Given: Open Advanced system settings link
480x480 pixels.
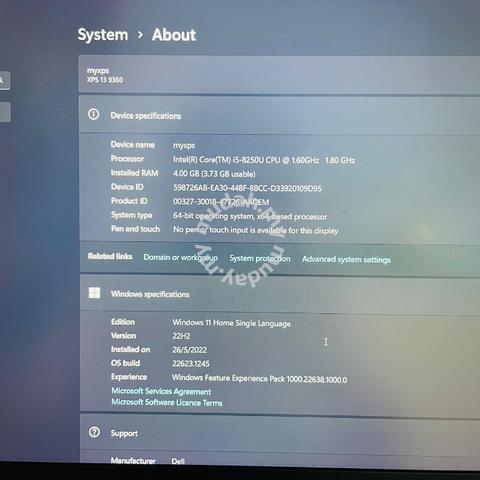Looking at the screenshot, I should [x=346, y=260].
